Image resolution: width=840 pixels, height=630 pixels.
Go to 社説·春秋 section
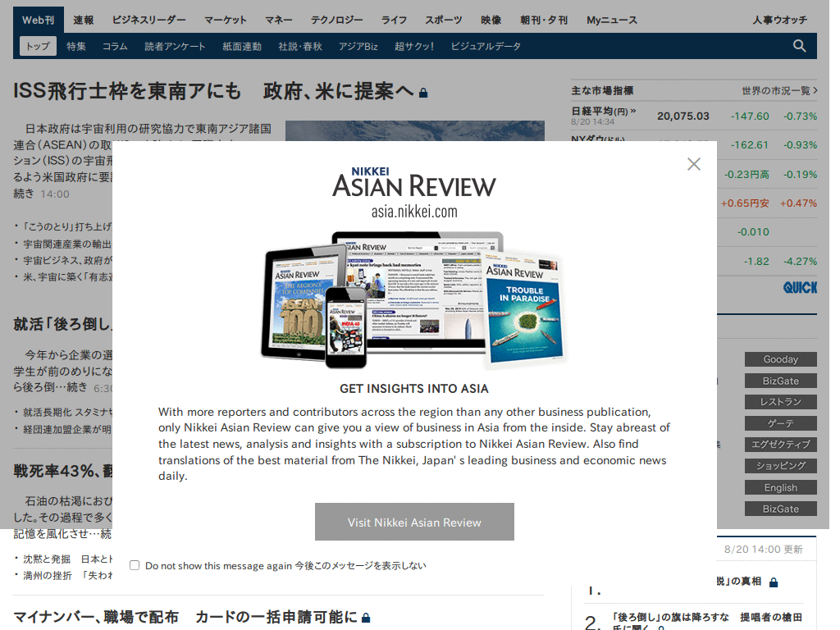click(x=300, y=46)
